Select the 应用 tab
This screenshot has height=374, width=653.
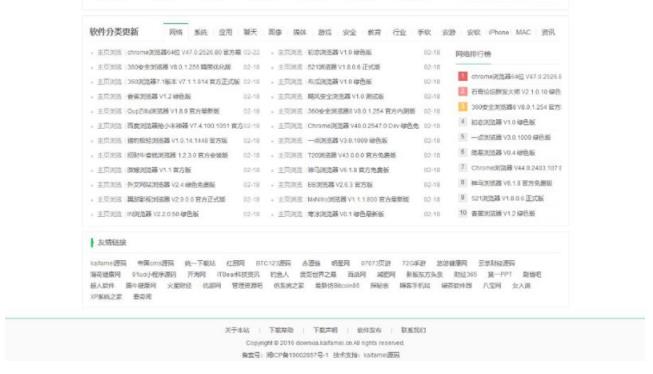coord(225,32)
